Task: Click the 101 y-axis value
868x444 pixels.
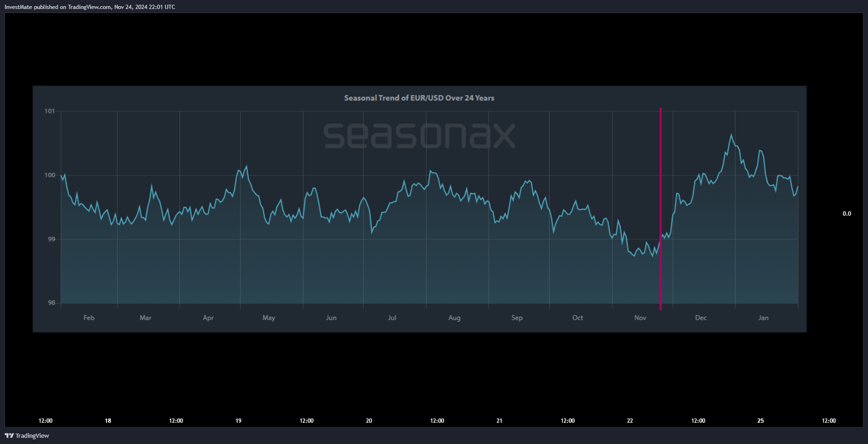Action: 50,111
